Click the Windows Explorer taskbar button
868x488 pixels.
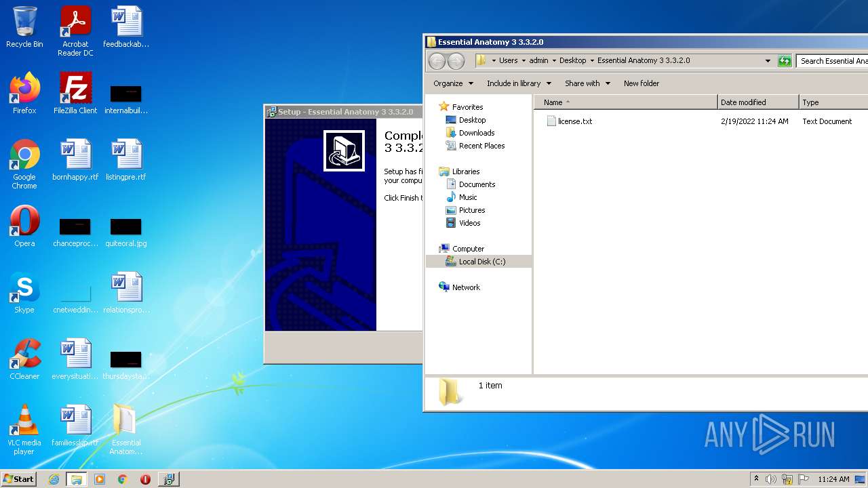click(77, 479)
